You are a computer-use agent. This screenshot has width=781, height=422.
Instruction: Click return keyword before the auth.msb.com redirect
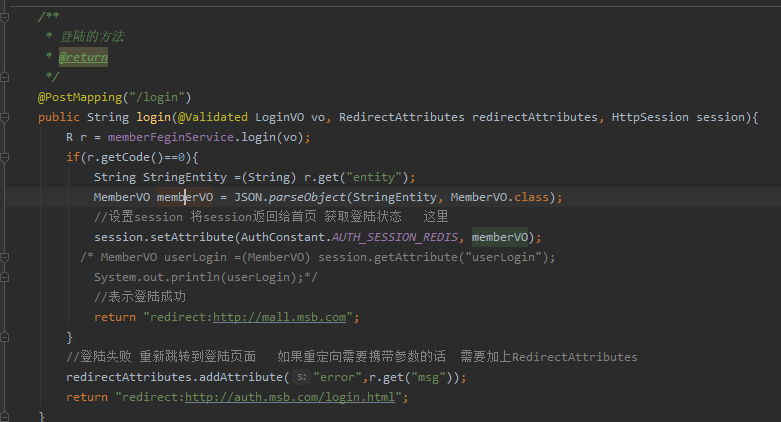point(87,398)
